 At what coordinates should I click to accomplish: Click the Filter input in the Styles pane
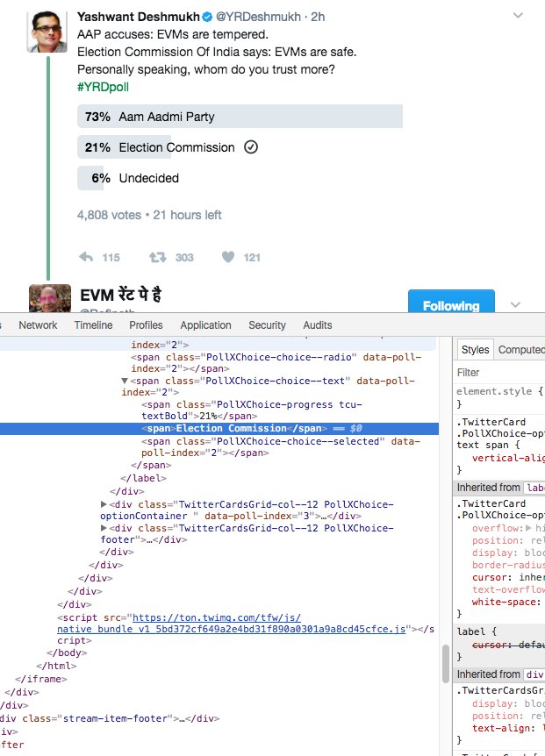500,373
